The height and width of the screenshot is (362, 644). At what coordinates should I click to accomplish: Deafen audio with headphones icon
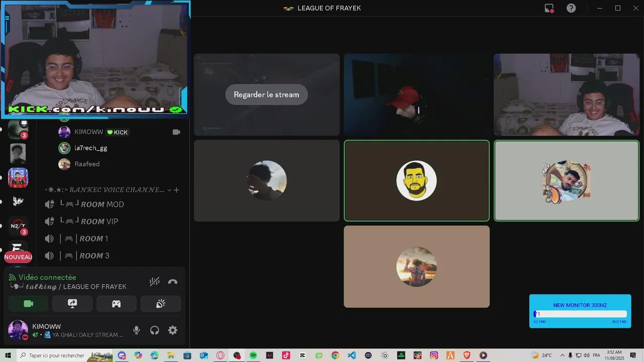154,330
